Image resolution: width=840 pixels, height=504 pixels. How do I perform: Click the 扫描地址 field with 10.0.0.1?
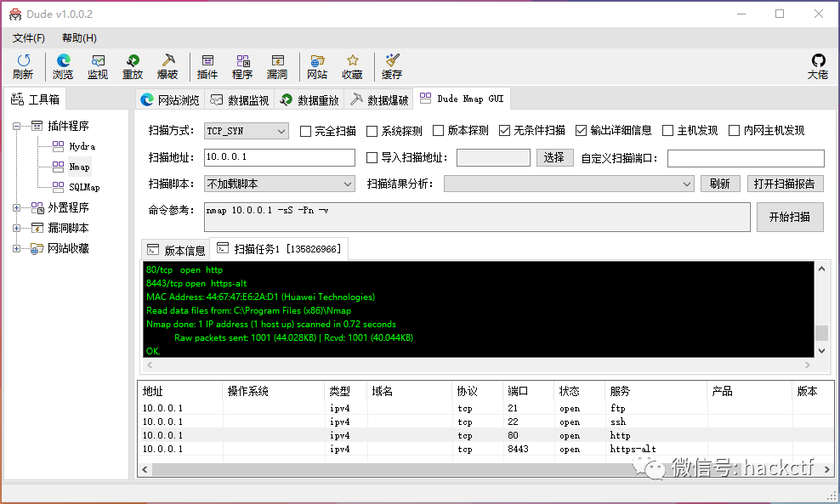pyautogui.click(x=280, y=157)
